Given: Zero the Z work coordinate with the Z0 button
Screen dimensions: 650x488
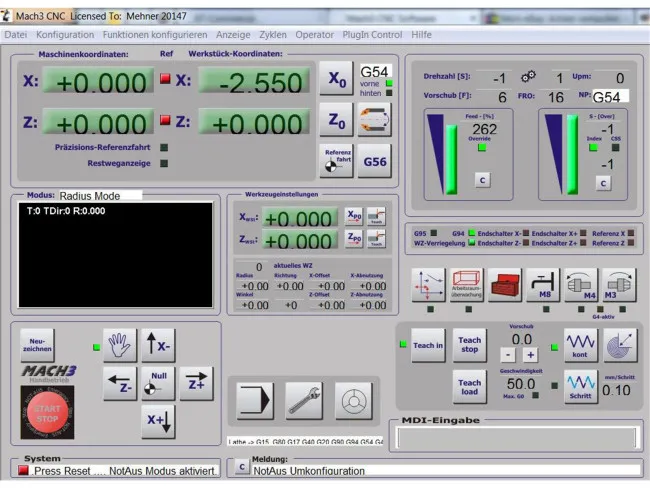Looking at the screenshot, I should [336, 120].
